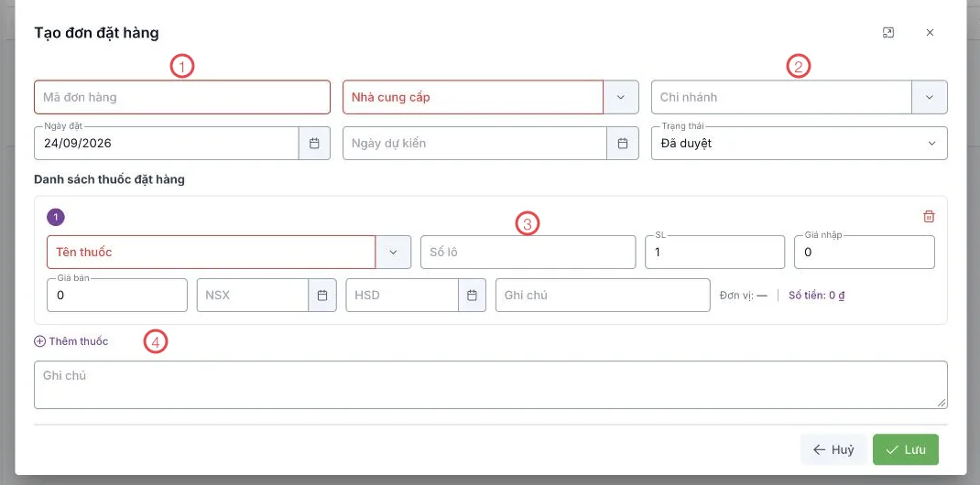The height and width of the screenshot is (485, 980).
Task: Click the large order Ghi chú textarea
Action: pyautogui.click(x=491, y=385)
